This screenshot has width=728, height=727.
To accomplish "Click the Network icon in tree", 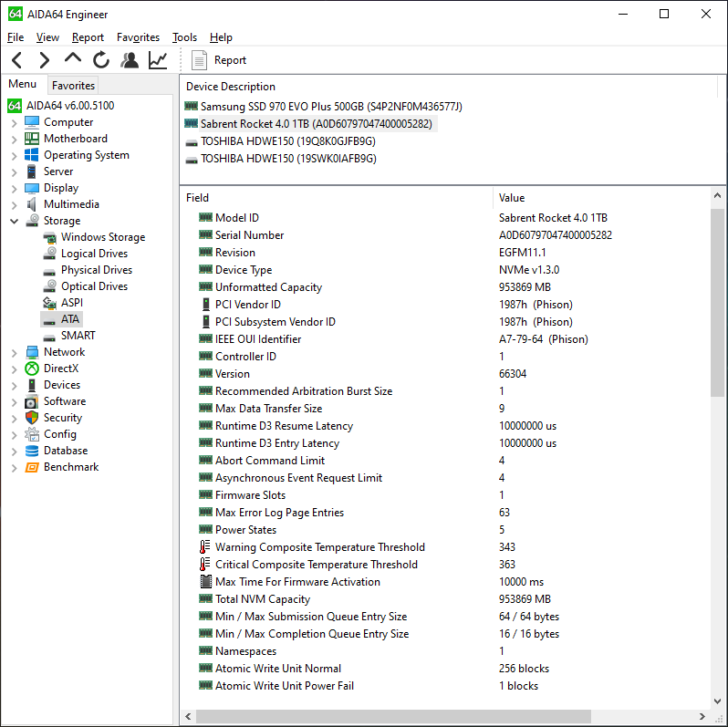I will click(32, 352).
